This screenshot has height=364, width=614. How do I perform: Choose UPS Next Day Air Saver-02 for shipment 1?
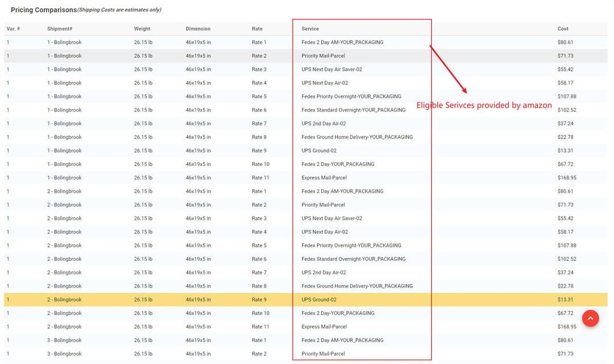coord(331,70)
